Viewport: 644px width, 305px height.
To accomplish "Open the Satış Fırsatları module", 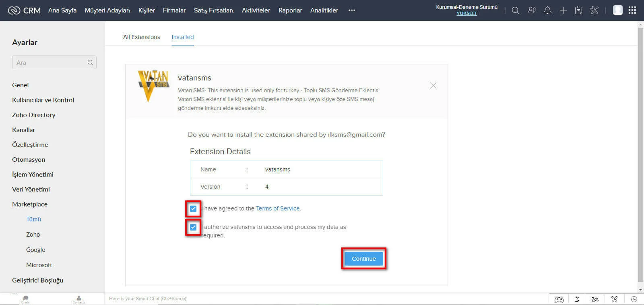I will pos(214,10).
